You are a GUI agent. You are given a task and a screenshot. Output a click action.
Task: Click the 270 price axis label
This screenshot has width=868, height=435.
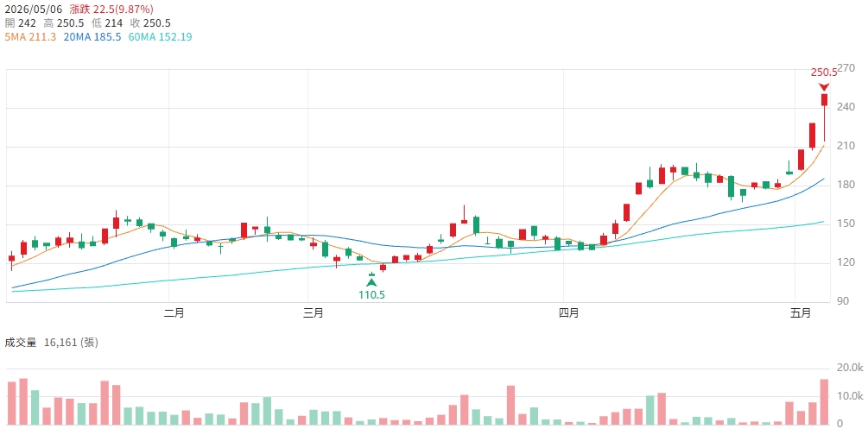tap(846, 68)
